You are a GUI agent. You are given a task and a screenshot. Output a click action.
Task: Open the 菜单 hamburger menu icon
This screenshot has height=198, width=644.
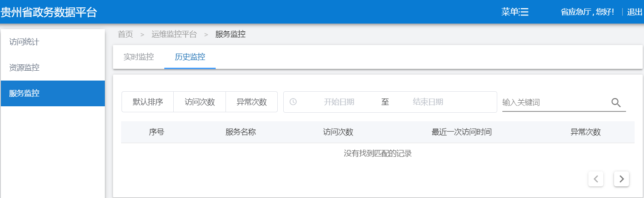pyautogui.click(x=525, y=12)
